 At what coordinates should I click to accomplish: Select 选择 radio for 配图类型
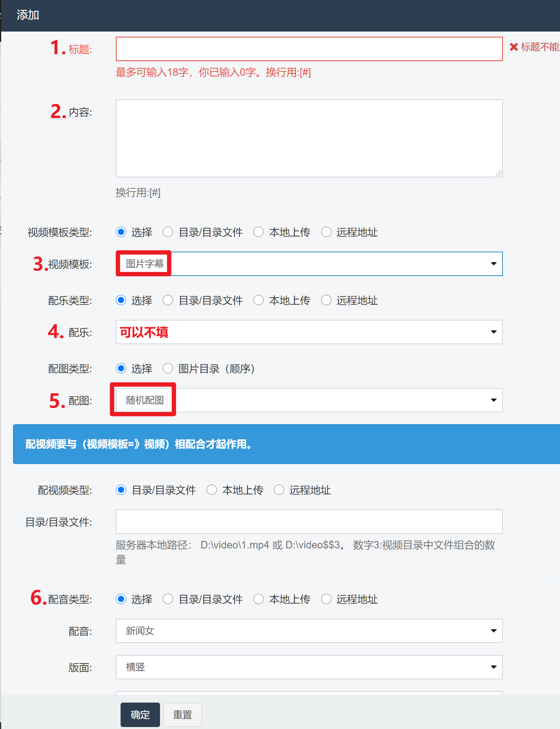[x=121, y=369]
